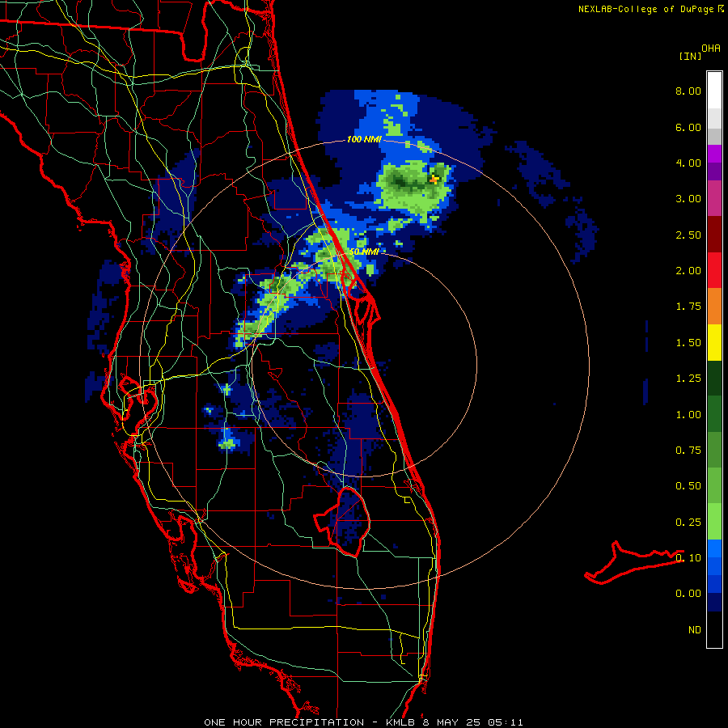Click the 0.75 legend value

[688, 451]
